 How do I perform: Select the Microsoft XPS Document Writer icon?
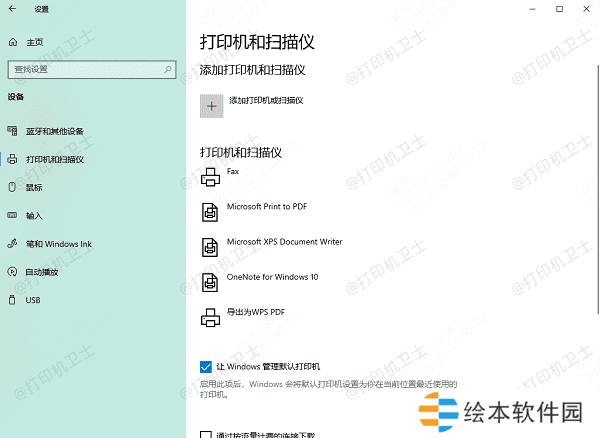[210, 247]
